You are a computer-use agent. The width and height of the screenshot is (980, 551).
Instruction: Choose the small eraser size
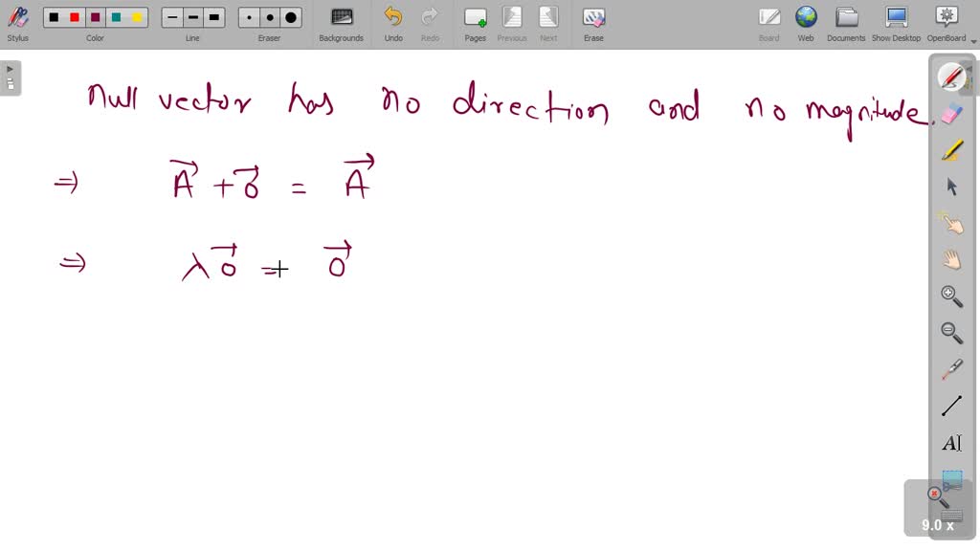pos(250,17)
